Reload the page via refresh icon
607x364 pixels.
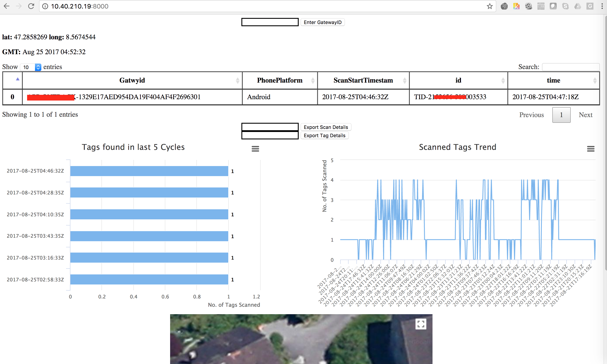click(x=31, y=6)
